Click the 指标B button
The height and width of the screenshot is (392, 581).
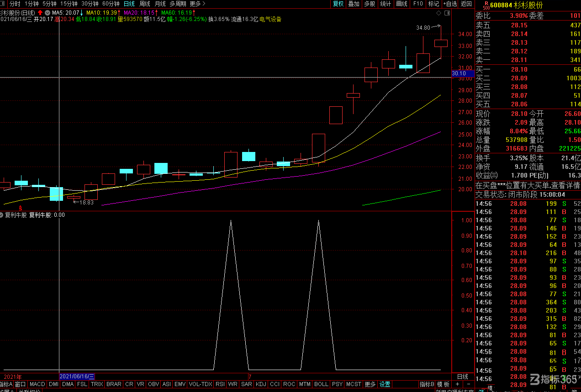point(427,384)
